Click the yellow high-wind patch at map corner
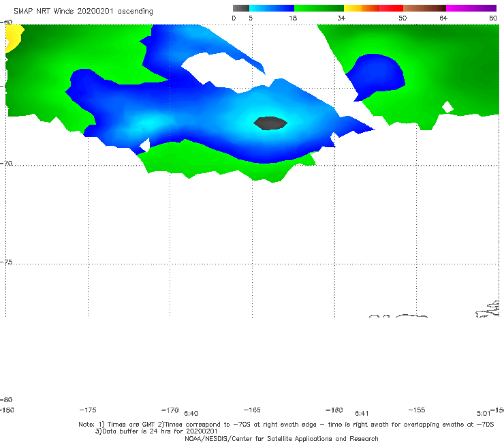The width and height of the screenshot is (504, 443). (x=14, y=38)
